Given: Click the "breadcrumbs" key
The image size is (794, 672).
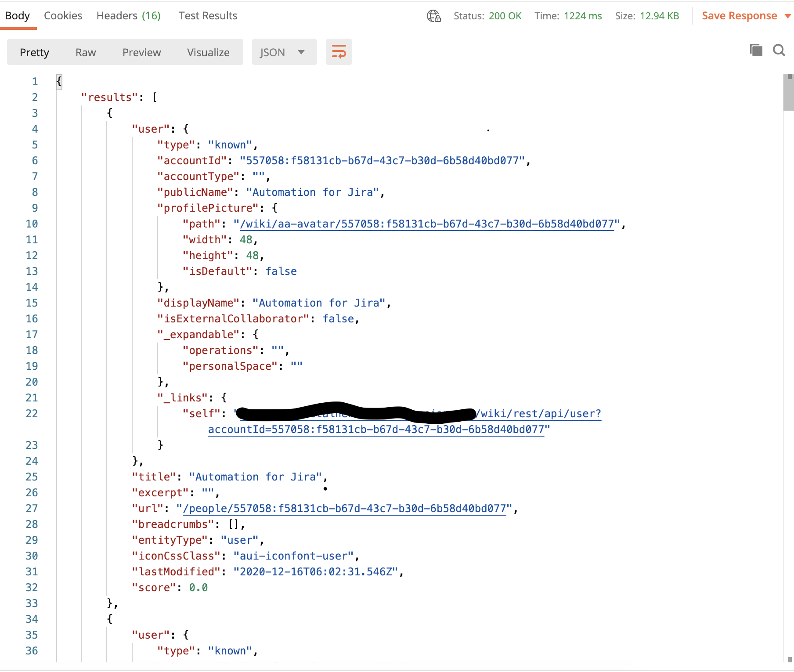Looking at the screenshot, I should [x=173, y=524].
